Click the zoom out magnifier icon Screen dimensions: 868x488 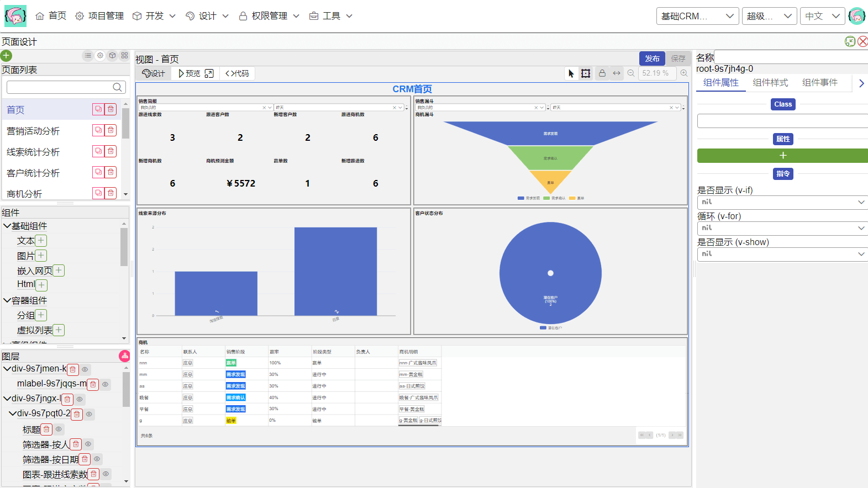(x=631, y=73)
